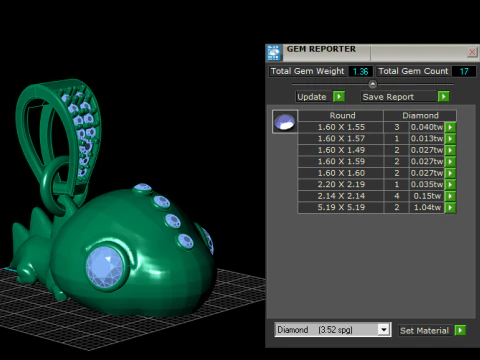
Task: Select the 1.60 X 1.49 size cell
Action: [341, 150]
